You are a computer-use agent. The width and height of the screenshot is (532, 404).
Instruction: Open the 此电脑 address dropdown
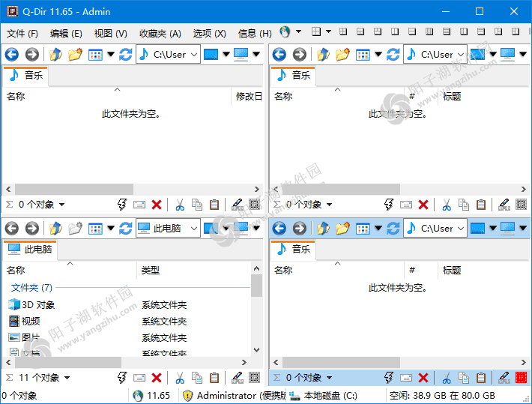(x=194, y=228)
